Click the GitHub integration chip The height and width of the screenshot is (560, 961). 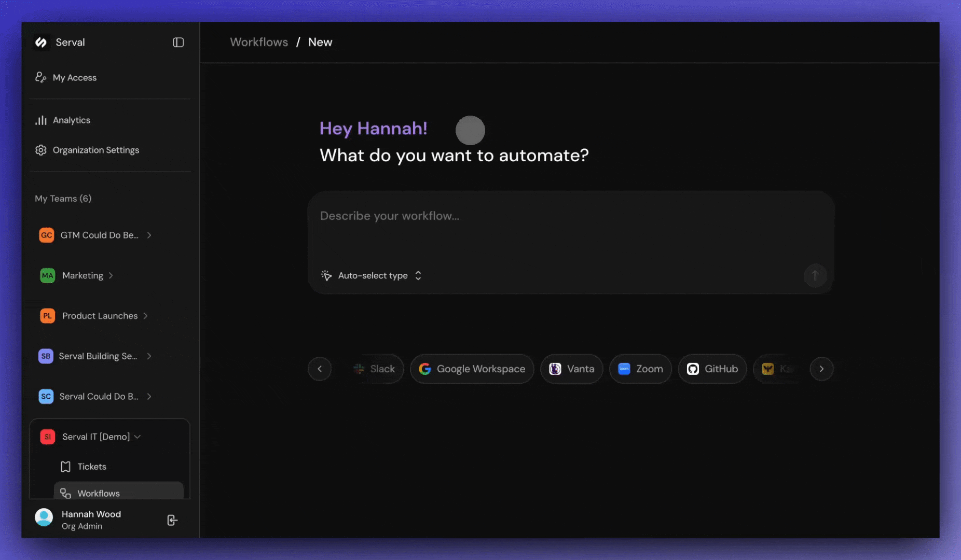point(712,369)
